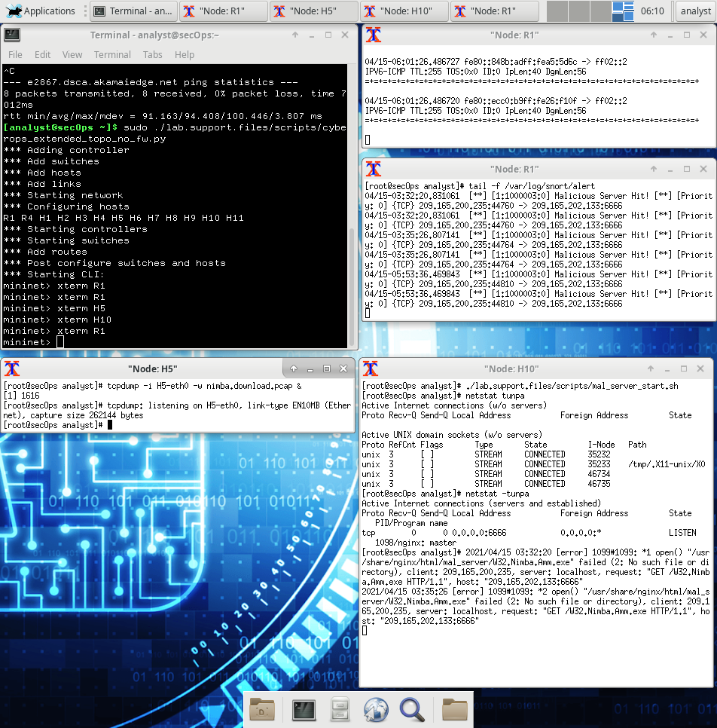Click the xterm icon of Node: H5 window

click(x=12, y=369)
